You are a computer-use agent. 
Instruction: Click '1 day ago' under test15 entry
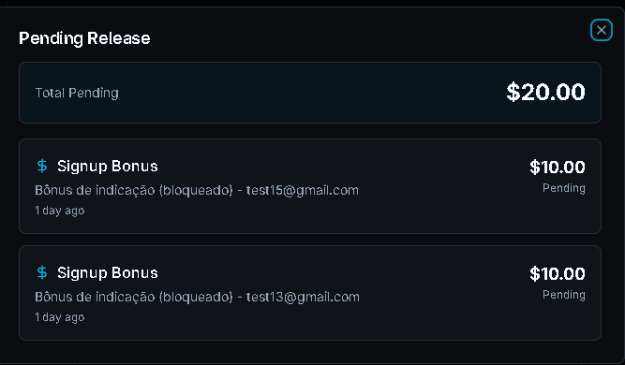pyautogui.click(x=60, y=210)
